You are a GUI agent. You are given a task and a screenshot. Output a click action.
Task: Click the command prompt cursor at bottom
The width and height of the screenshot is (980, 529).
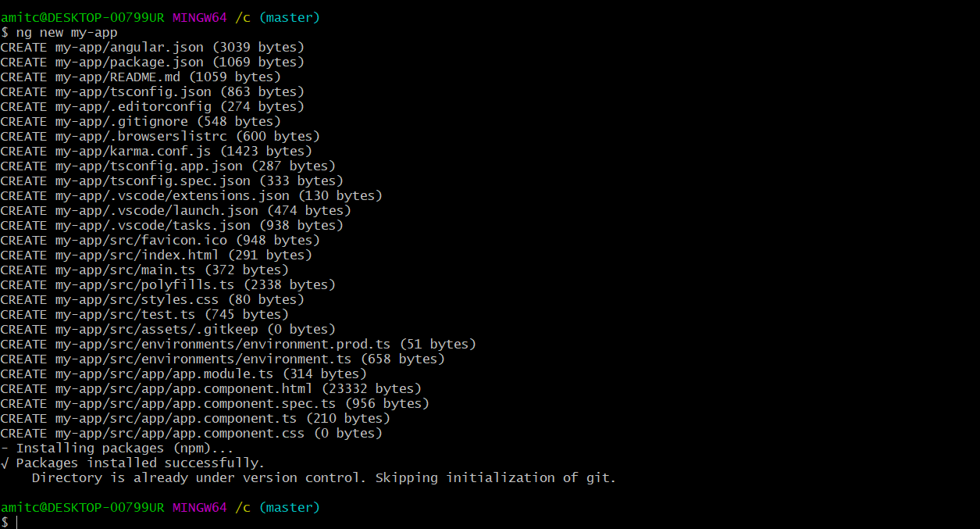point(16,522)
